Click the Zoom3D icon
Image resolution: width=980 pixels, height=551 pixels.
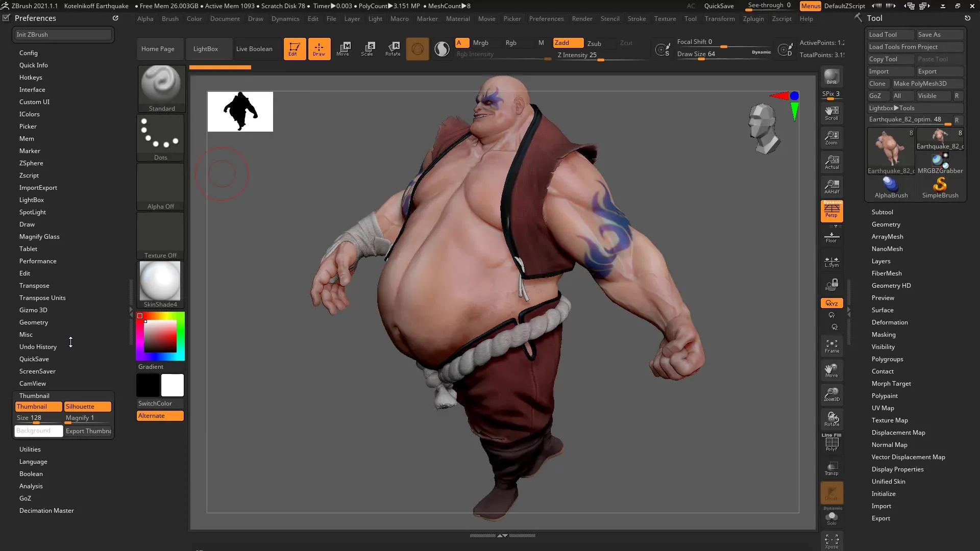click(831, 395)
